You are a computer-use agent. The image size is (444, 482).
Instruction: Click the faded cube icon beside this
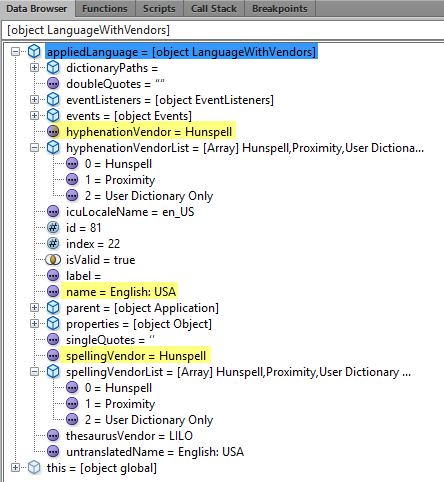coord(34,468)
